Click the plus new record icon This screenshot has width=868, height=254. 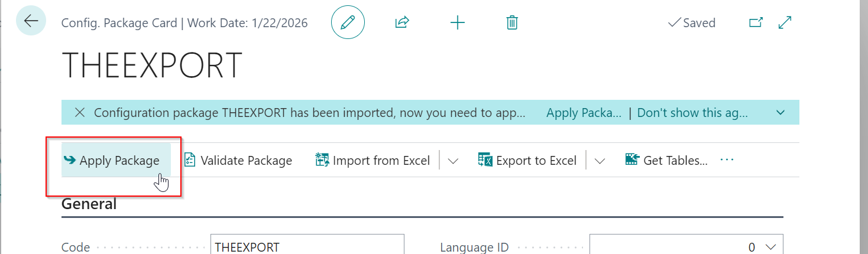point(458,22)
